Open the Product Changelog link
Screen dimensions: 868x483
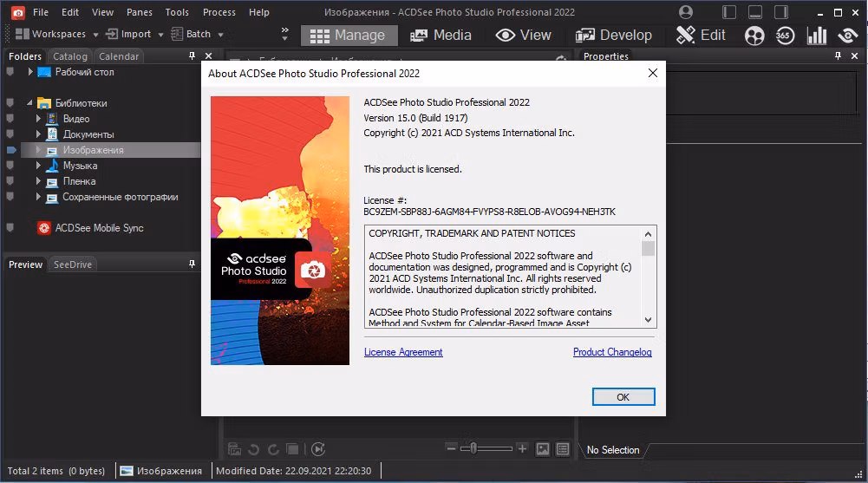pos(612,352)
